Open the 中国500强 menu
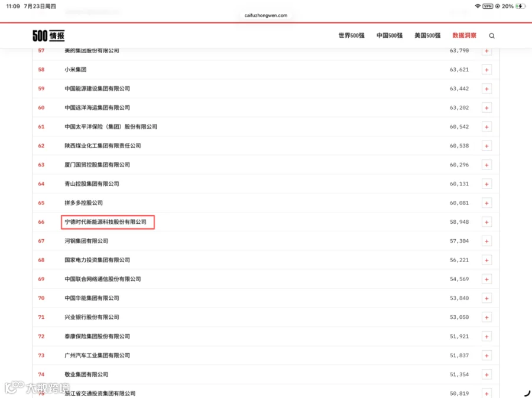Screen dimensions: 532x398 (x=390, y=35)
